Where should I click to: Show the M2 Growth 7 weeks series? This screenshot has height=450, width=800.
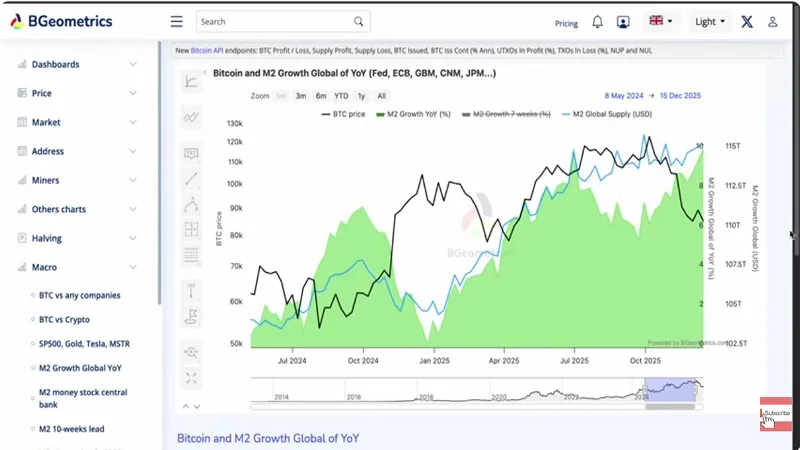point(510,115)
